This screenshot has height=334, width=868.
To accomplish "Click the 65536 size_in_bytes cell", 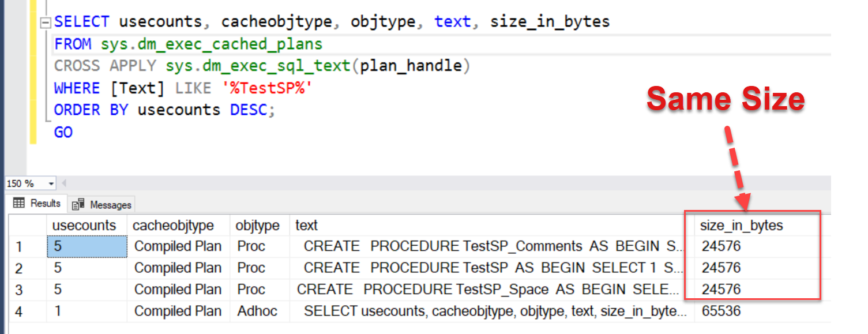I will 762,312.
